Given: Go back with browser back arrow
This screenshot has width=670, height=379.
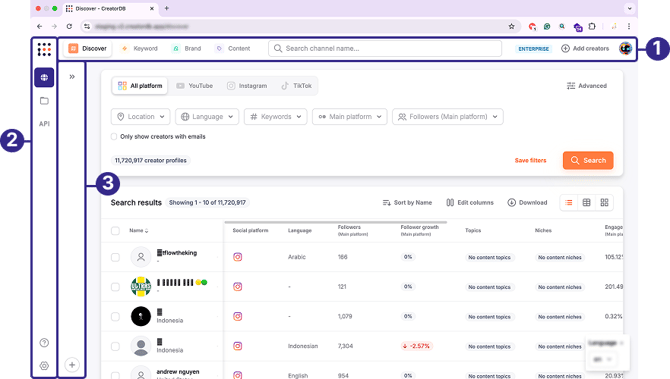Looking at the screenshot, I should (40, 26).
